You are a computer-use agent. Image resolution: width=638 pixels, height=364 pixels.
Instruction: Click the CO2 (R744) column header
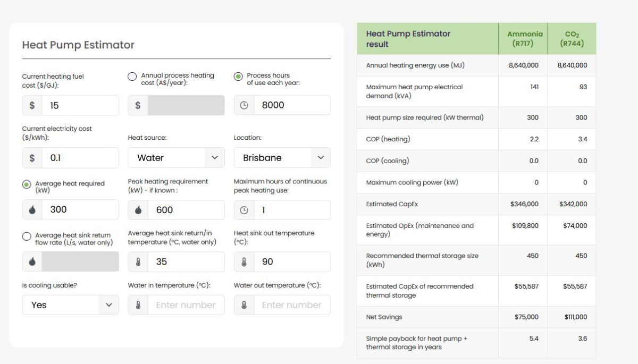[572, 39]
